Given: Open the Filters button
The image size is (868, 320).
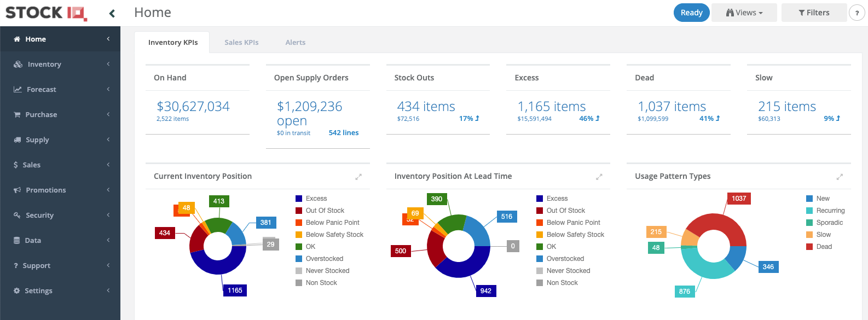Looking at the screenshot, I should 814,13.
